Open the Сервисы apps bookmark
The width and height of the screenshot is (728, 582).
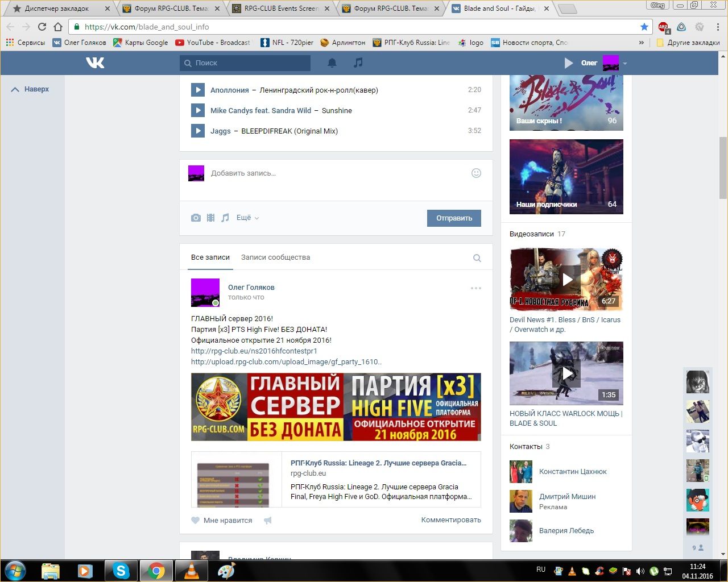(25, 43)
